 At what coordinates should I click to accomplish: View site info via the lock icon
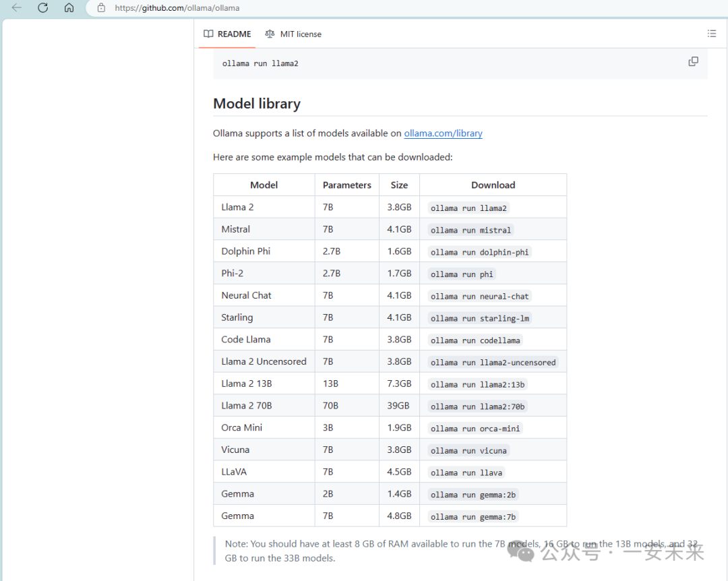click(x=101, y=8)
